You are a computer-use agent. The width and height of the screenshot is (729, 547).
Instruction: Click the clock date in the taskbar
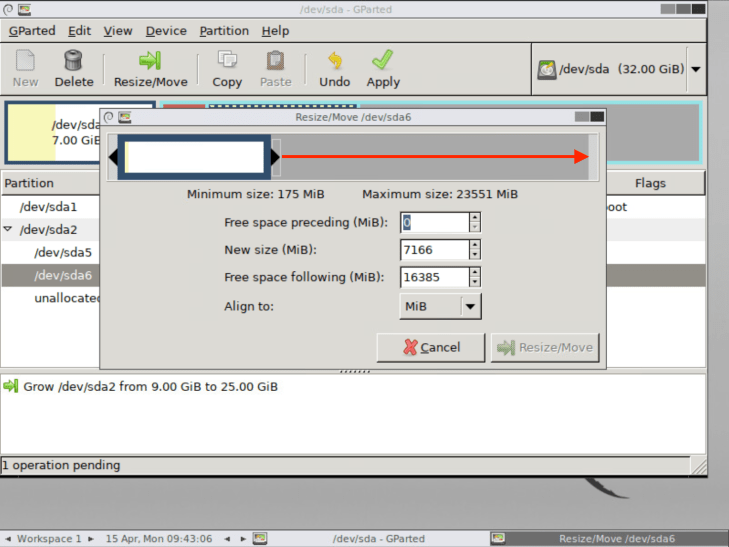click(x=159, y=539)
